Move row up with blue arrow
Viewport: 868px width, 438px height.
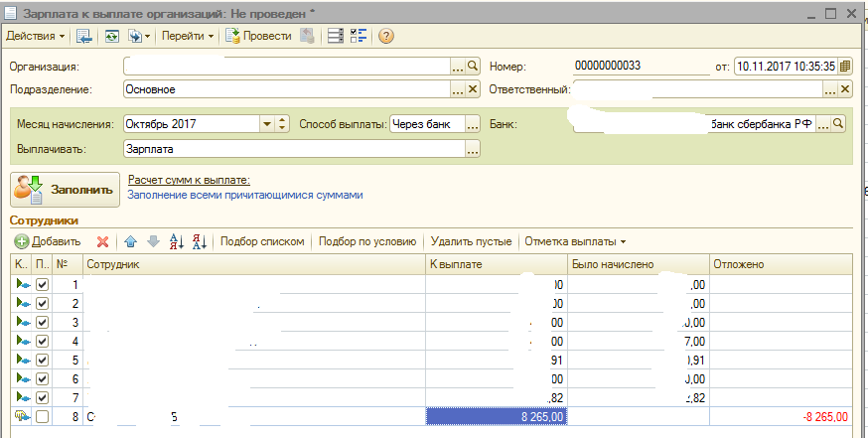click(130, 241)
